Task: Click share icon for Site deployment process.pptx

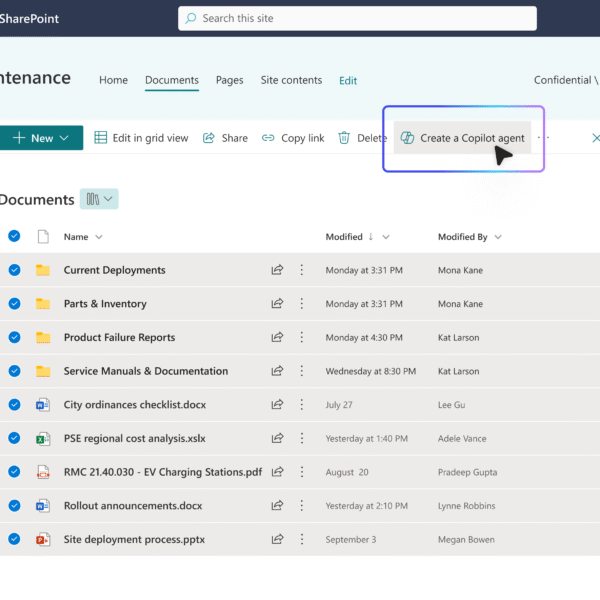Action: 277,539
